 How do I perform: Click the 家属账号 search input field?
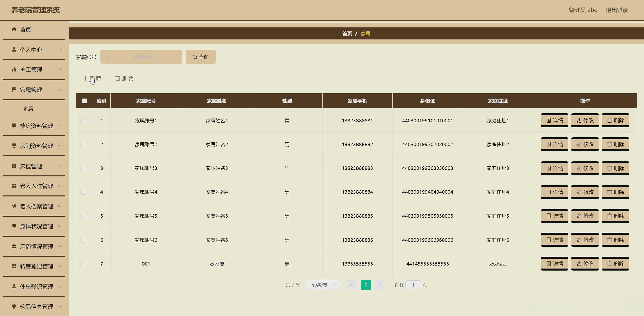(x=141, y=57)
